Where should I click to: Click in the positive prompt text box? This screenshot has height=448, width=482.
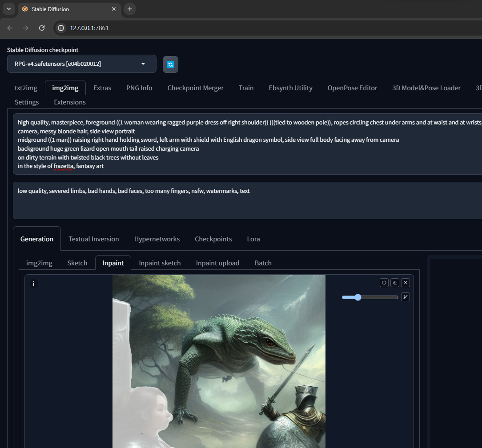click(248, 144)
